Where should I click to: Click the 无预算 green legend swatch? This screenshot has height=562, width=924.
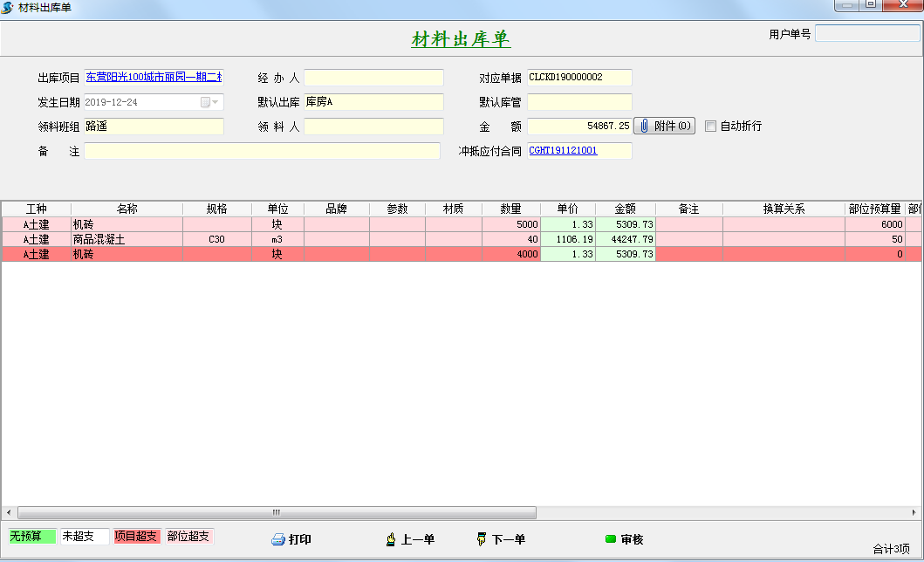tap(32, 536)
